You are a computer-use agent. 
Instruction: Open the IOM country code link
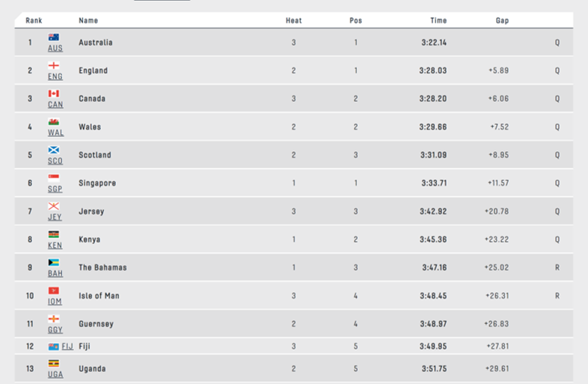[x=55, y=302]
